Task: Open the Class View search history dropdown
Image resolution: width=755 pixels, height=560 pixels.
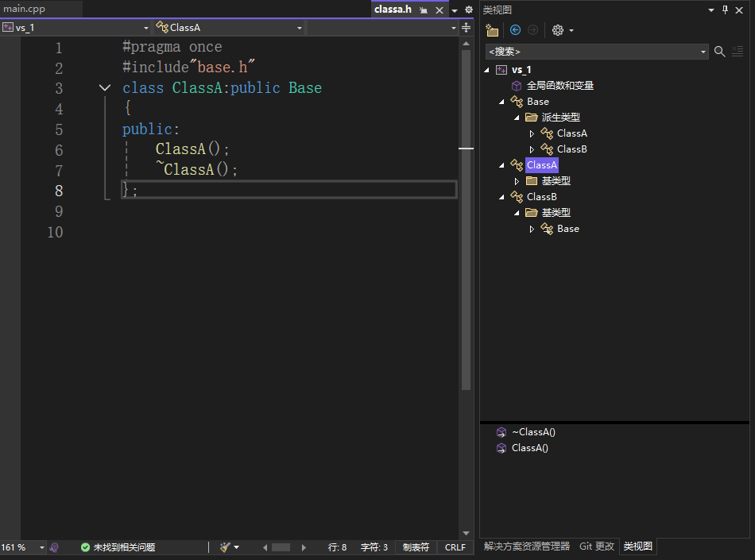Action: 703,52
